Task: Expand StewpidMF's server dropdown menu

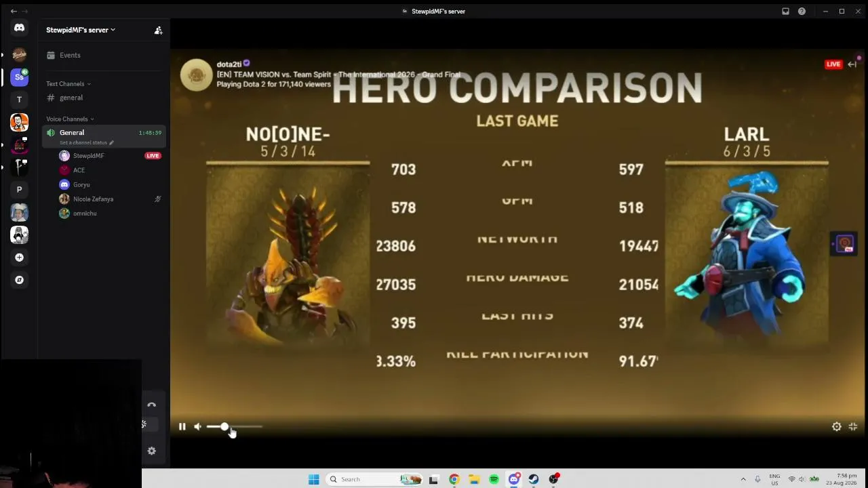Action: [x=80, y=30]
